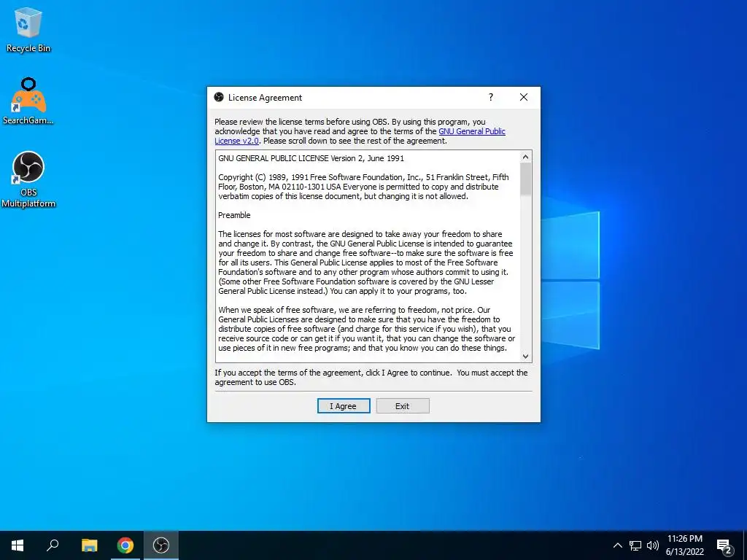Open the GNU General Public License v2.0 link
Screen dimensions: 747x560
point(360,136)
